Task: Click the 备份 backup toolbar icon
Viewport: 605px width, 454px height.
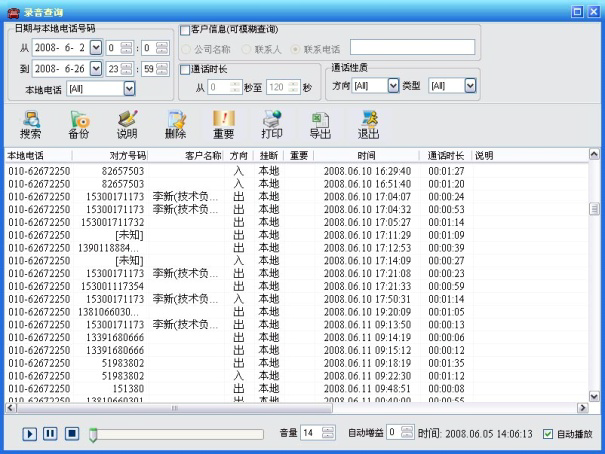Action: (79, 124)
